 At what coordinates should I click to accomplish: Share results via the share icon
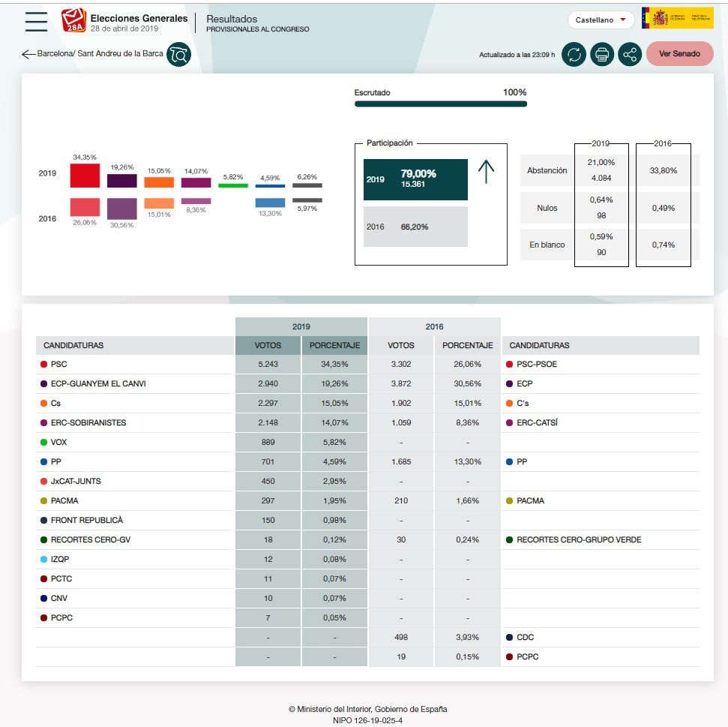630,54
